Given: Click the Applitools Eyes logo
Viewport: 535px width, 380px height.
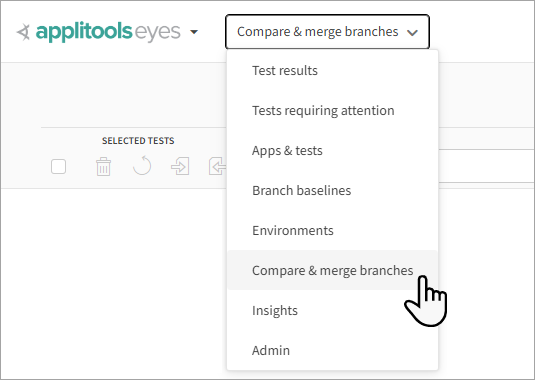Looking at the screenshot, I should pyautogui.click(x=98, y=32).
